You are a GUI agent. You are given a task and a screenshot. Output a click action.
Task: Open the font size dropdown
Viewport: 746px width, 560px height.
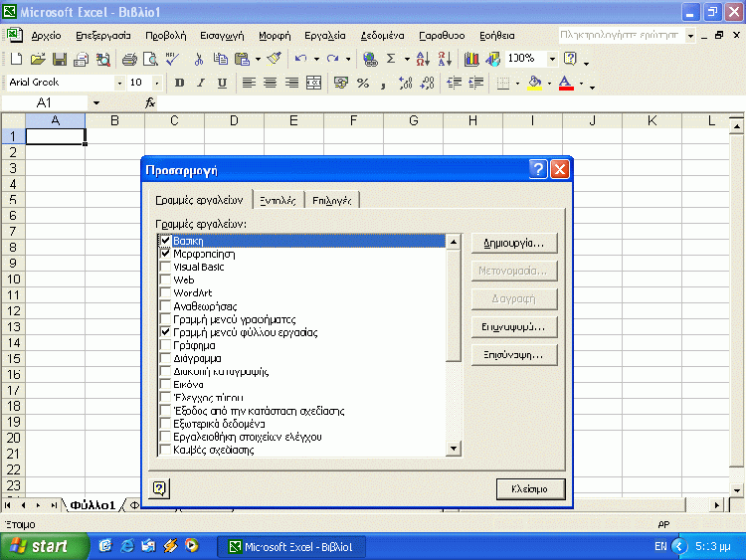[x=157, y=83]
